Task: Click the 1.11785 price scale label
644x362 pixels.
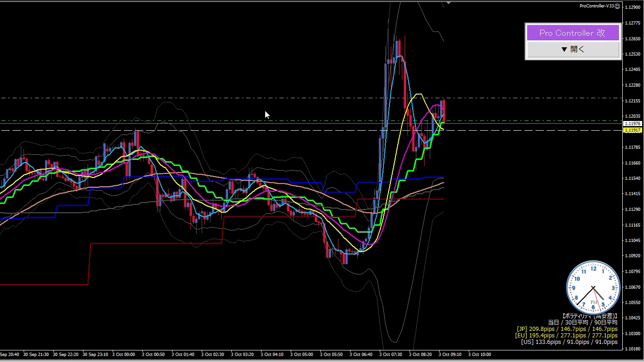Action: tap(633, 147)
